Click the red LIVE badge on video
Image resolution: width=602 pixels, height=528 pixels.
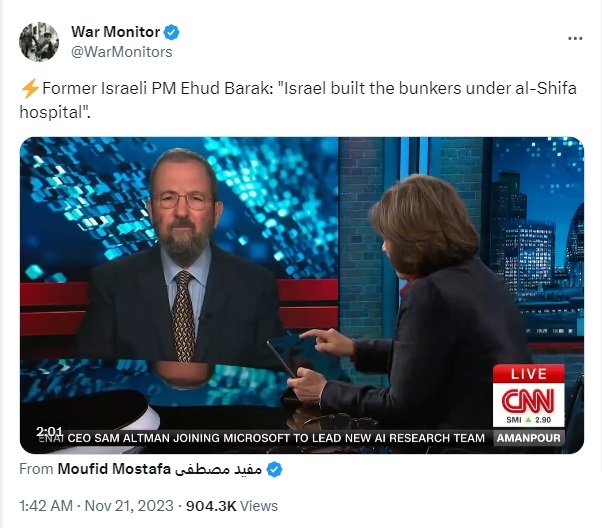(529, 374)
